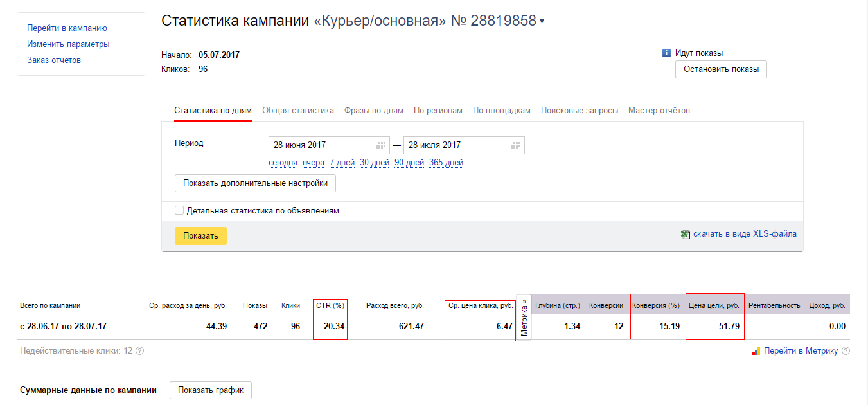Click the impressions value 472

(260, 327)
